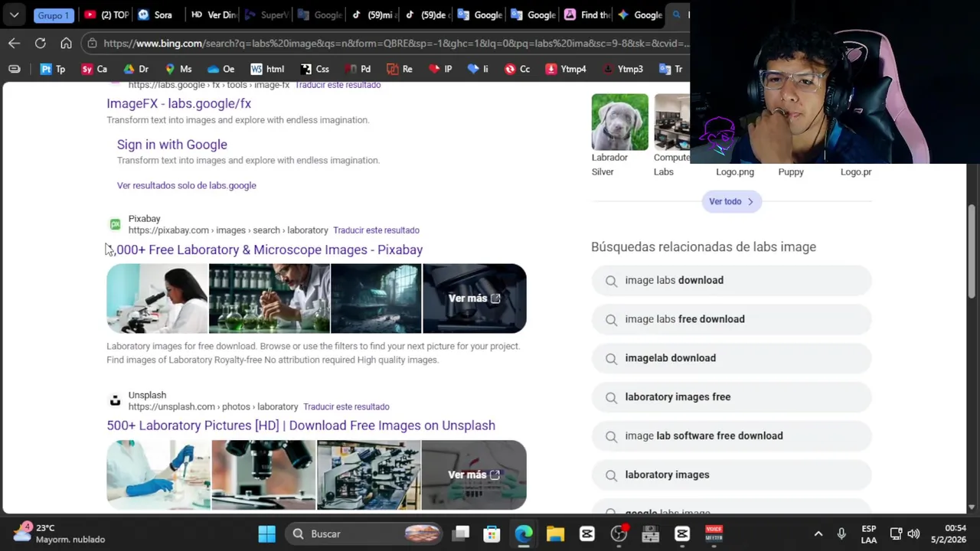
Task: Open the html bookmark
Action: point(267,69)
